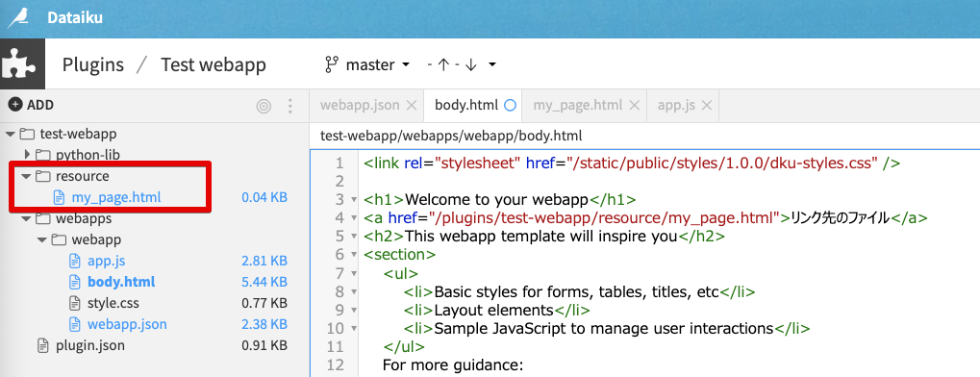
Task: Select the webapp subfolder
Action: (x=97, y=240)
